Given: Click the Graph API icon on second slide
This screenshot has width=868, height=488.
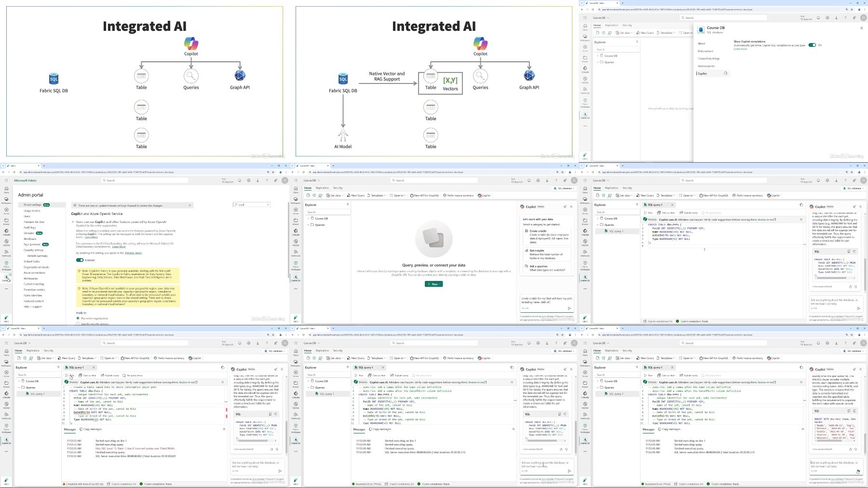Looking at the screenshot, I should (529, 76).
